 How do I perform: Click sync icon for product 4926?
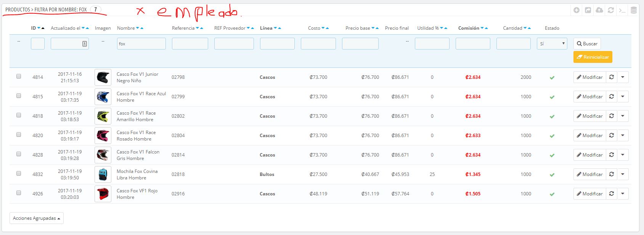pyautogui.click(x=612, y=193)
